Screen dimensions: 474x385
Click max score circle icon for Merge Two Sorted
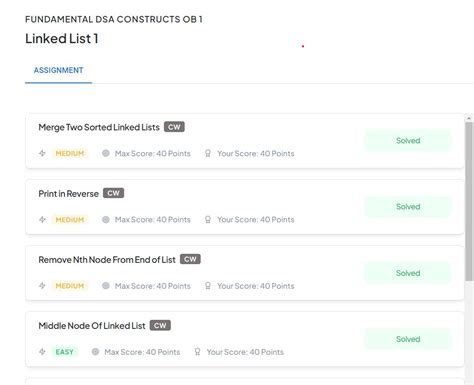coord(106,153)
